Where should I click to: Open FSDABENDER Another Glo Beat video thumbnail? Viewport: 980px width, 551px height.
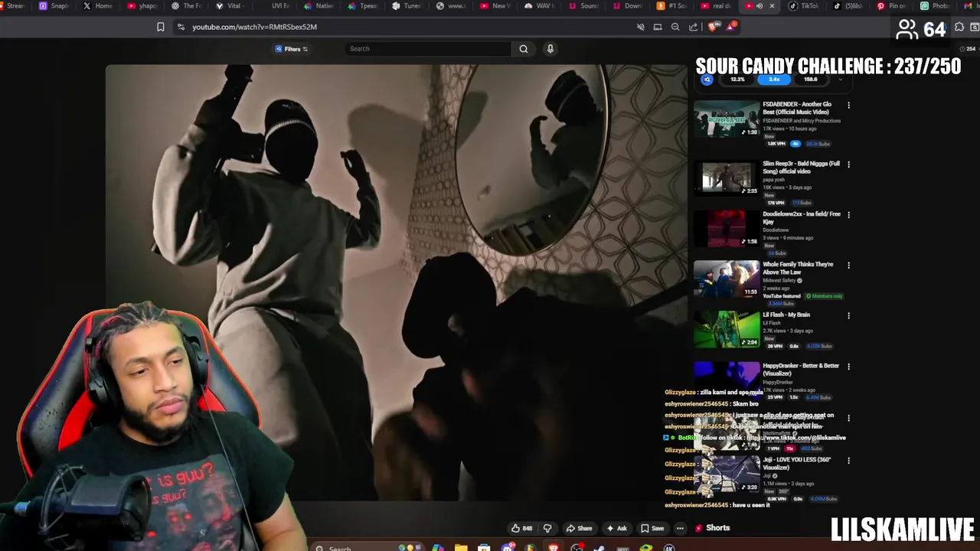[727, 119]
